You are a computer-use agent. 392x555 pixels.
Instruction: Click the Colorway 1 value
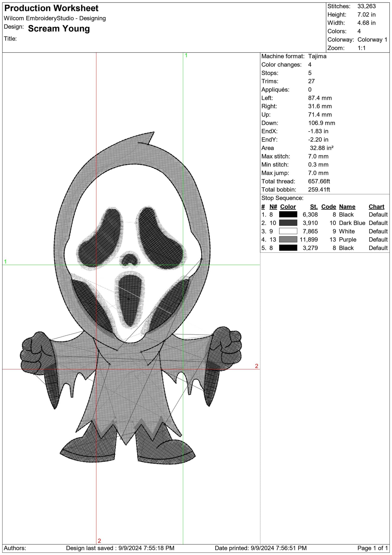(372, 40)
